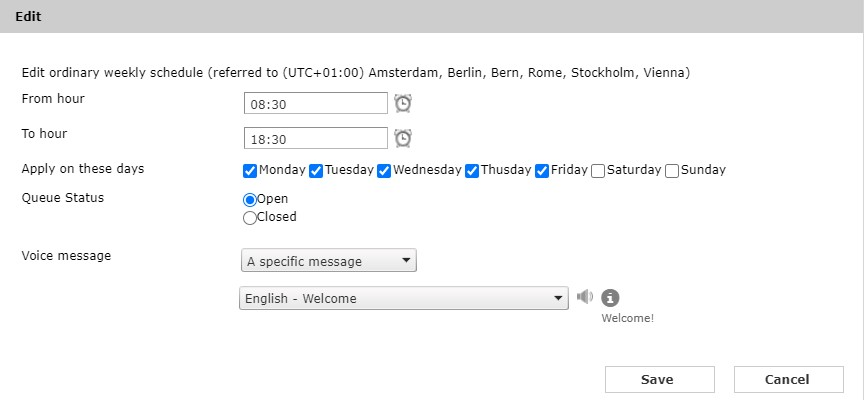Image resolution: width=864 pixels, height=400 pixels.
Task: Click the Edit dialog title bar
Action: pyautogui.click(x=432, y=17)
